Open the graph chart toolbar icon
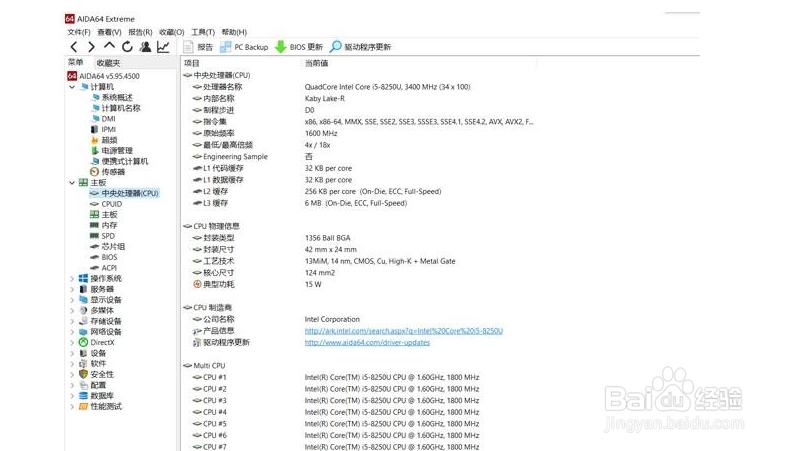788x451 pixels. 163,47
